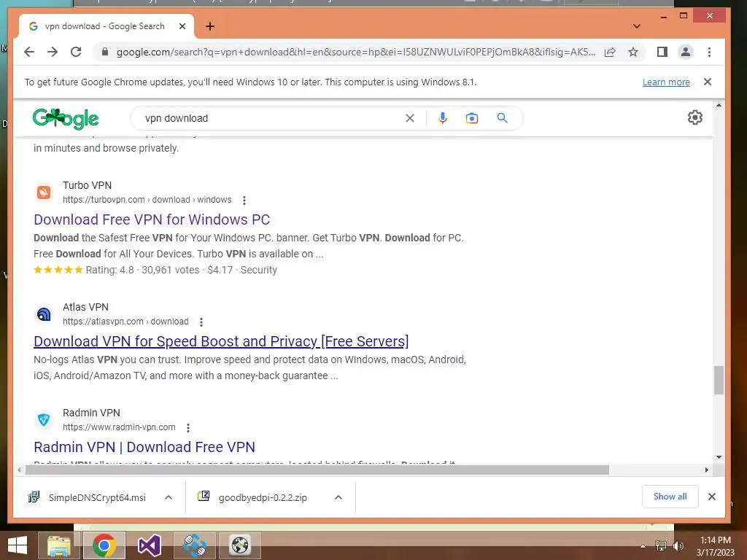Click the www.radmin-vpn.com URL text
Viewport: 747px width, 560px height.
click(x=119, y=427)
